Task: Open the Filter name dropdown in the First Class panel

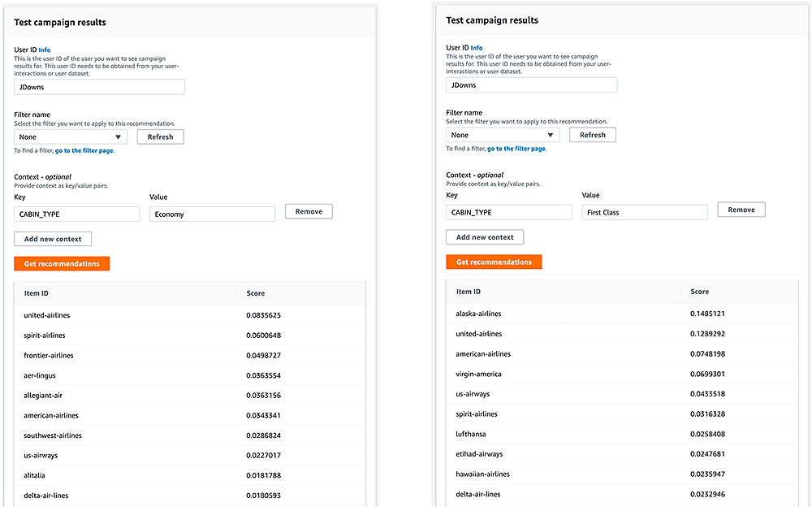Action: 503,135
